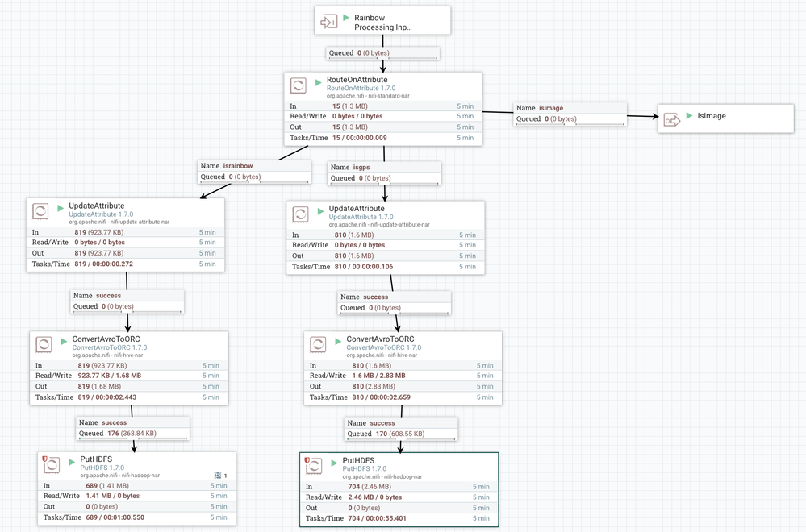This screenshot has height=532, width=806.
Task: Select icon of ConvertAvroToORC with 810 in
Action: pyautogui.click(x=318, y=344)
